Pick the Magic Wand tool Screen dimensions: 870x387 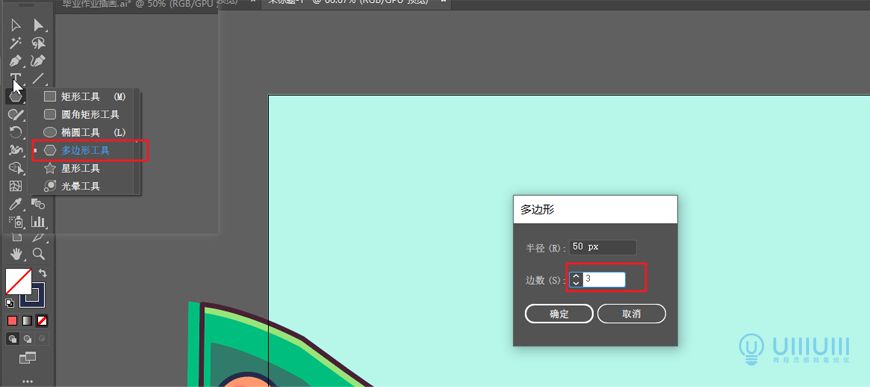pos(16,43)
